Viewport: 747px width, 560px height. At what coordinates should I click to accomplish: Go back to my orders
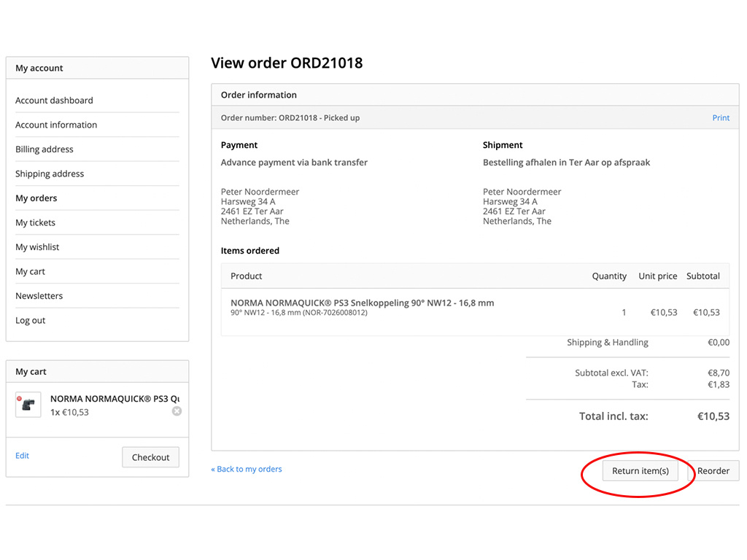click(247, 469)
